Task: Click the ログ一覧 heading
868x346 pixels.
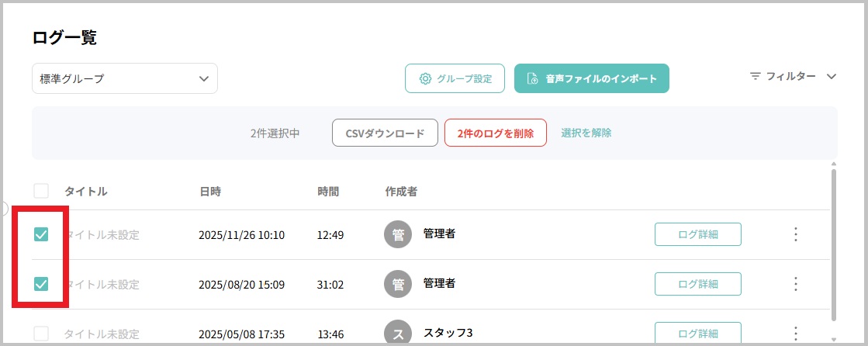Action: coord(64,37)
